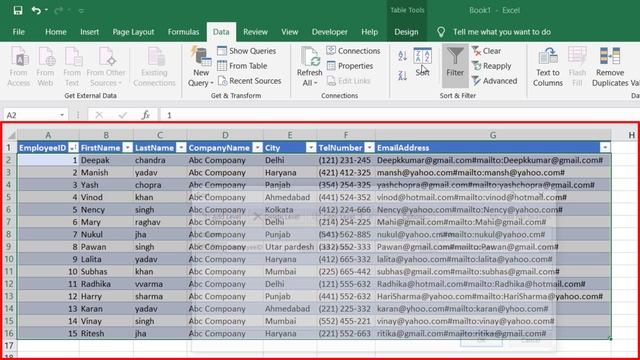Click the Undo arrow icon
Image resolution: width=640 pixels, height=360 pixels.
click(x=36, y=10)
